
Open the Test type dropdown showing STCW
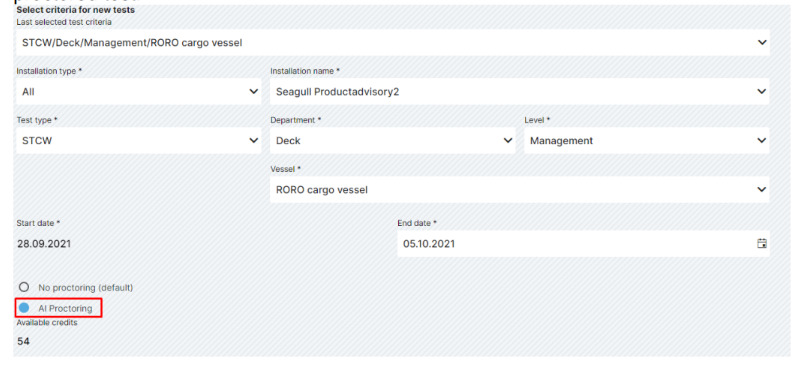(138, 141)
